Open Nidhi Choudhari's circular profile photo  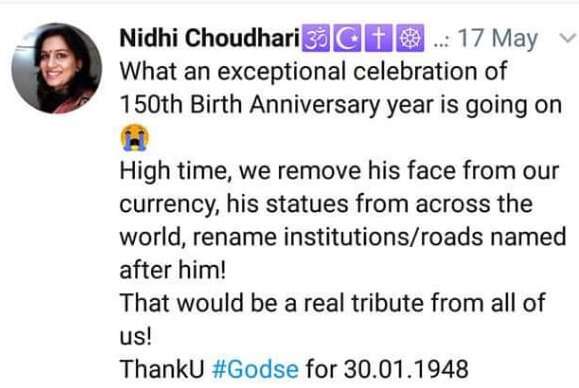[x=56, y=68]
